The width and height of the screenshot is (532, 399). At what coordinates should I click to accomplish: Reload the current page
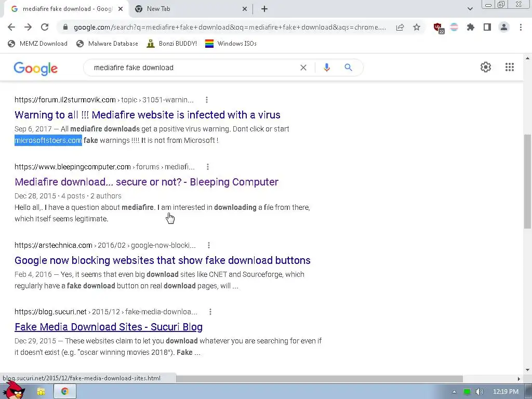[x=45, y=27]
